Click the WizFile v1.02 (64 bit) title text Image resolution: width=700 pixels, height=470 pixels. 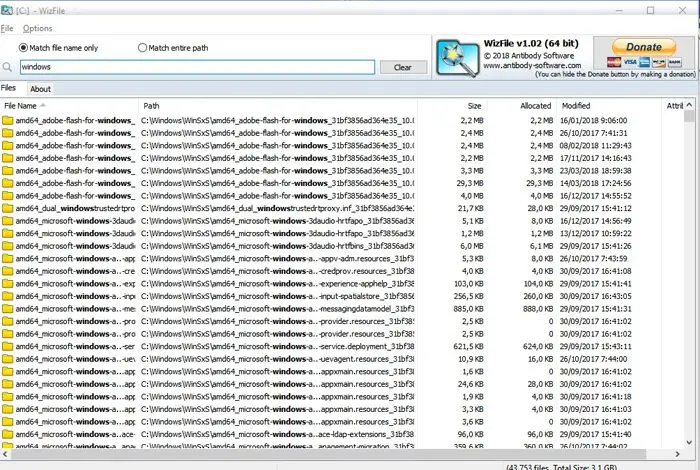click(x=531, y=43)
